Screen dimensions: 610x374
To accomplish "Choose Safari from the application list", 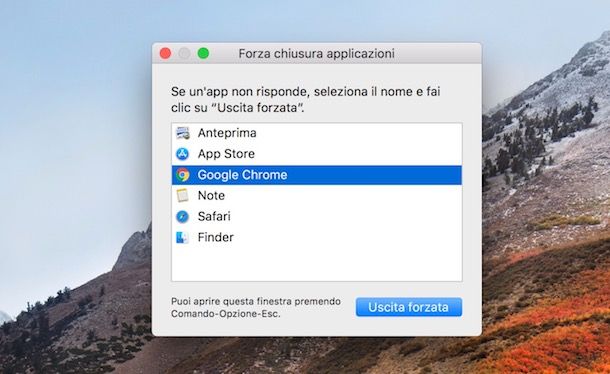I will (x=317, y=216).
